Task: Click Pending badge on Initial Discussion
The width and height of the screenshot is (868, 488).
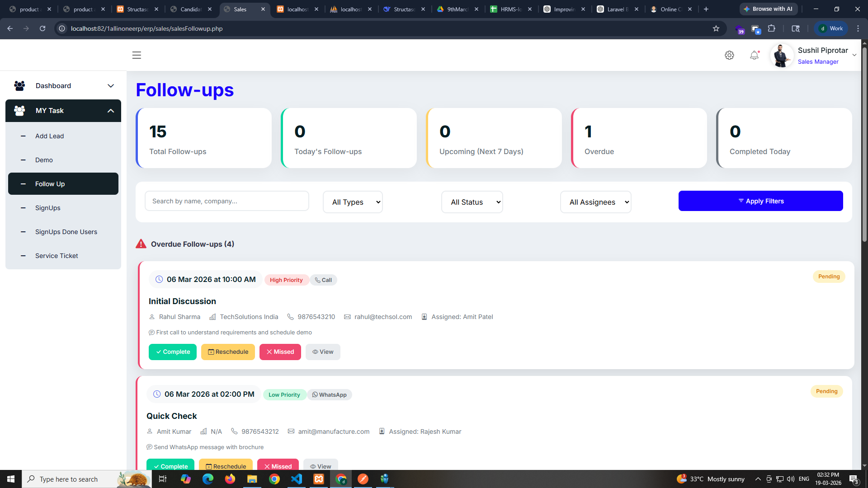Action: [x=829, y=277]
